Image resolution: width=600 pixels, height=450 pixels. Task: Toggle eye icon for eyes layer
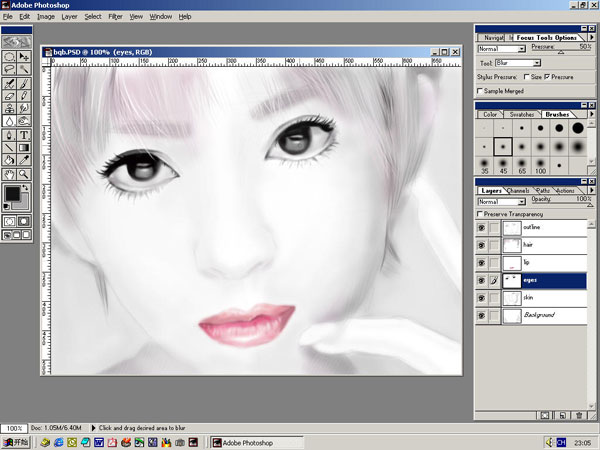point(481,280)
